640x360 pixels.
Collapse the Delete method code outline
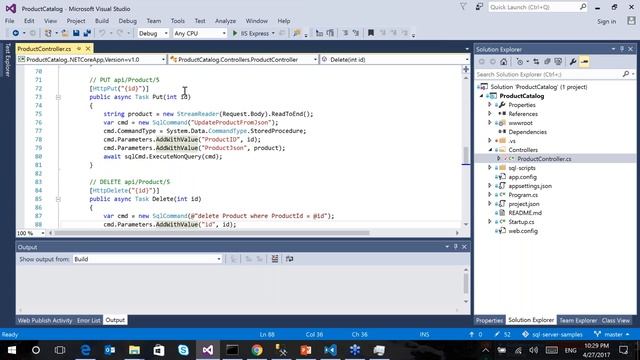[58, 199]
